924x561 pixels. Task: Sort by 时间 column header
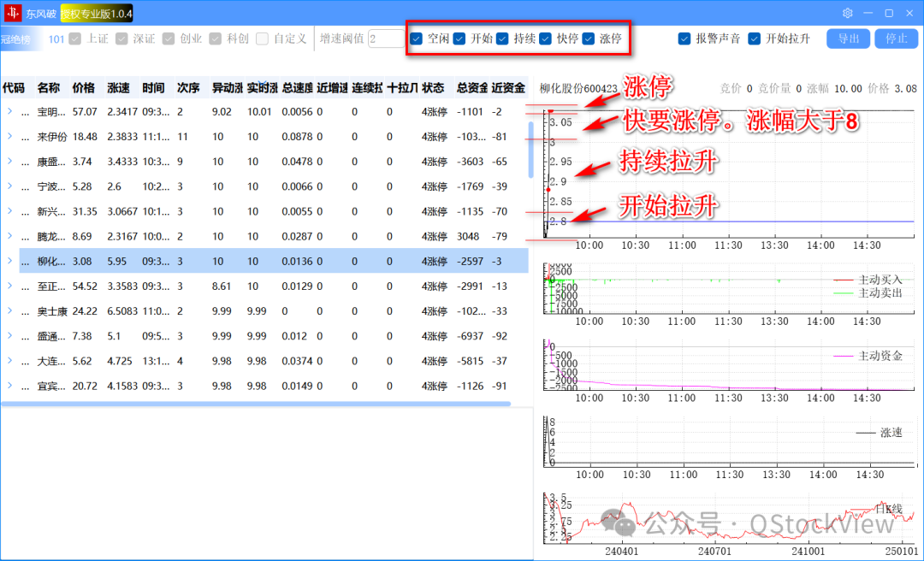157,88
